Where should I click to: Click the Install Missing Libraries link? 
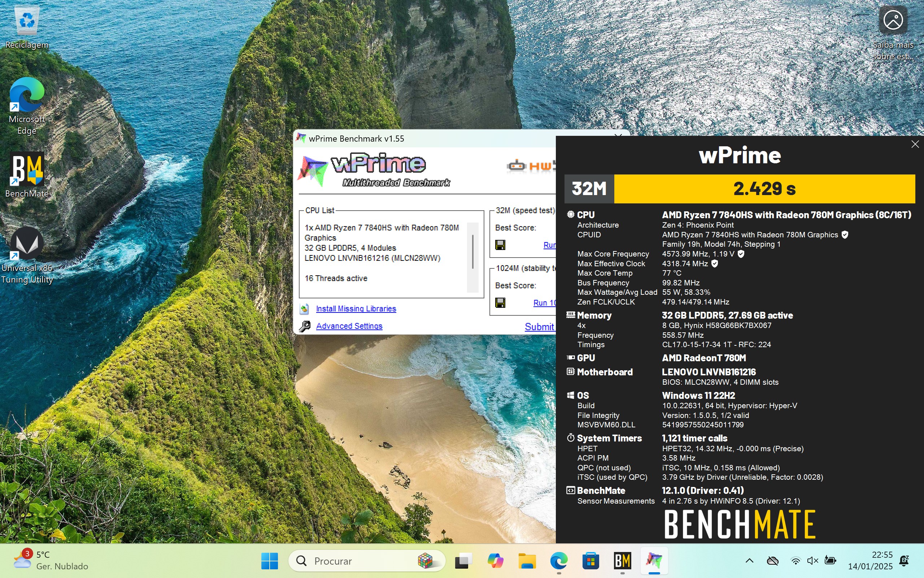356,309
